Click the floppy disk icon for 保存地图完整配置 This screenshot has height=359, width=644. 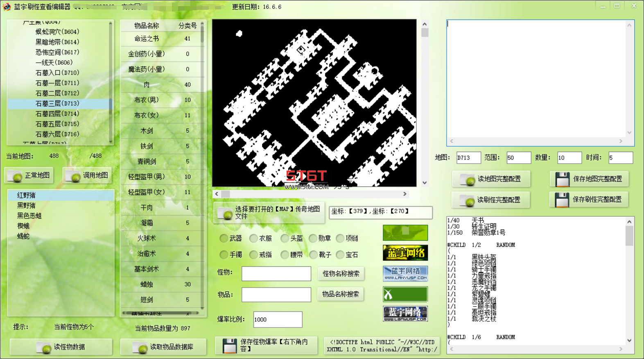point(562,179)
